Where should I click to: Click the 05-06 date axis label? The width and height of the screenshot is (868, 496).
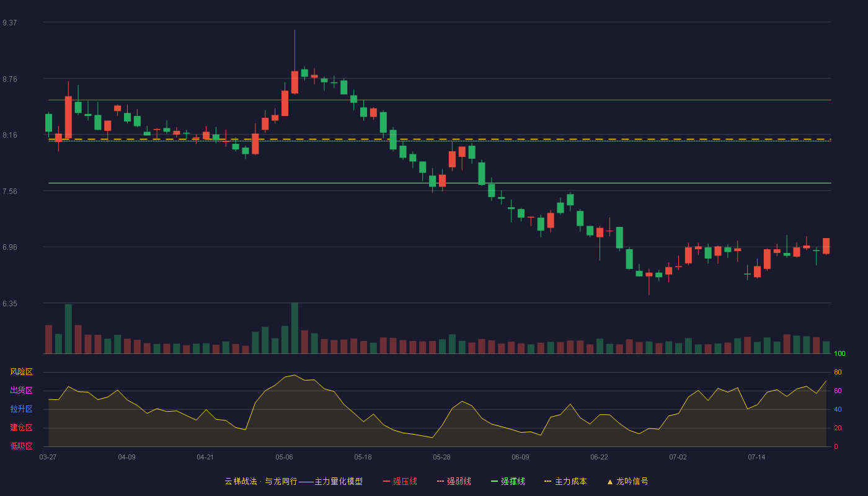pos(284,457)
